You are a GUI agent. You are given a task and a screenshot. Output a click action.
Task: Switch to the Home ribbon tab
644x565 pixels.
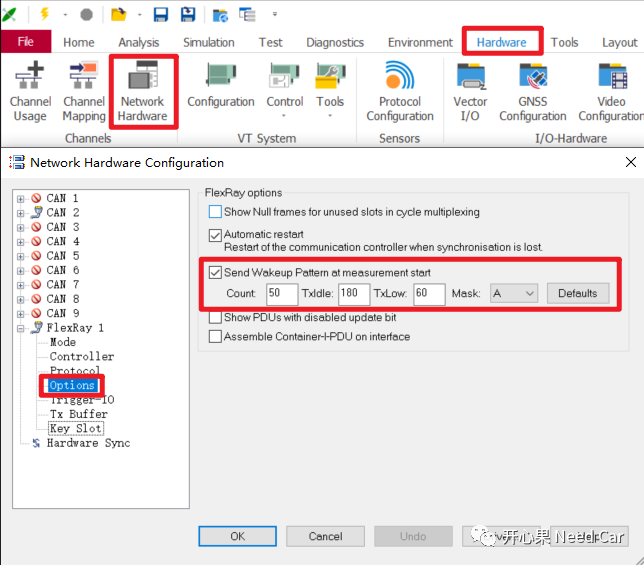[78, 42]
